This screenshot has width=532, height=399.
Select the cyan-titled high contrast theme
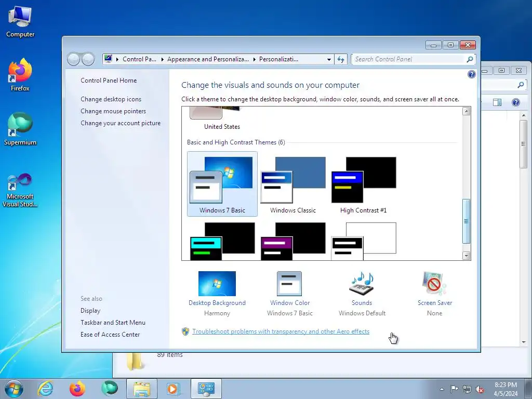pyautogui.click(x=222, y=241)
